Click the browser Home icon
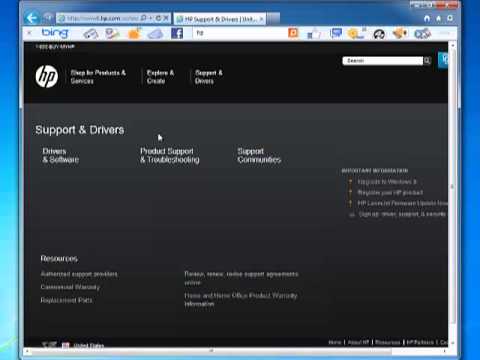The height and width of the screenshot is (360, 480). click(x=427, y=19)
